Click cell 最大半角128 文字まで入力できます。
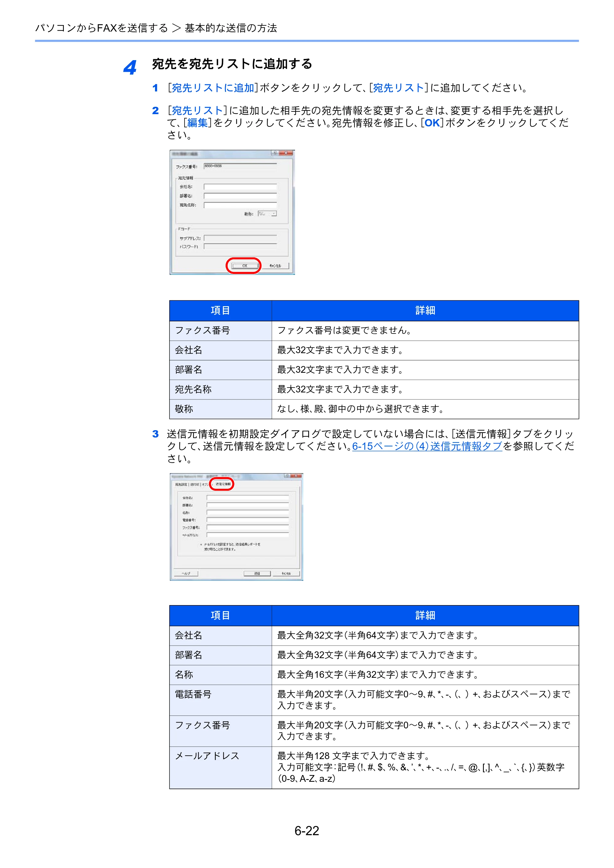The image size is (614, 868). click(x=425, y=767)
